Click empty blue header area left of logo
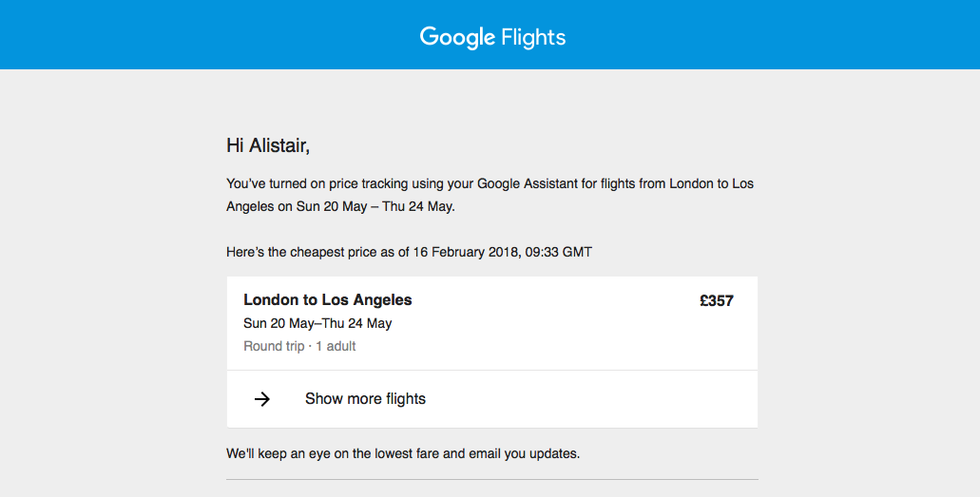 pos(200,35)
